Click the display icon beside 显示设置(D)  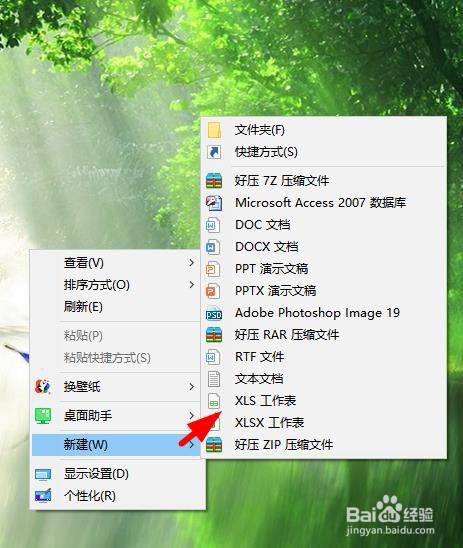43,475
